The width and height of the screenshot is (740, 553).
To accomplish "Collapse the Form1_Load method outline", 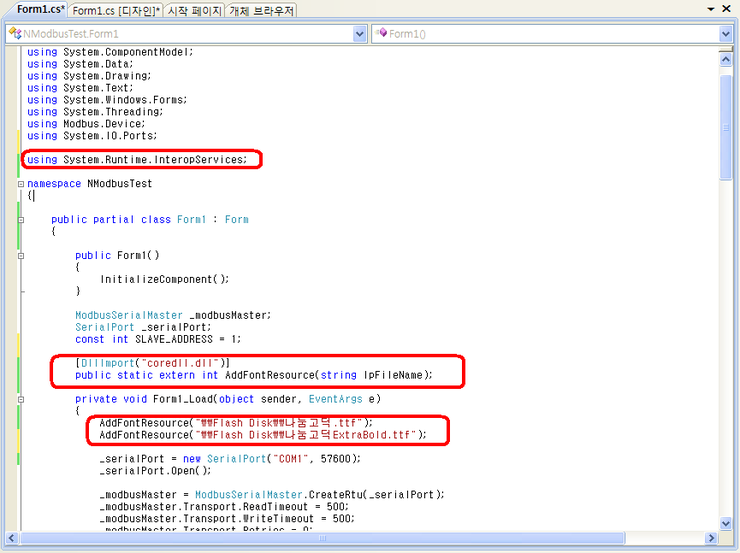I will pos(21,399).
